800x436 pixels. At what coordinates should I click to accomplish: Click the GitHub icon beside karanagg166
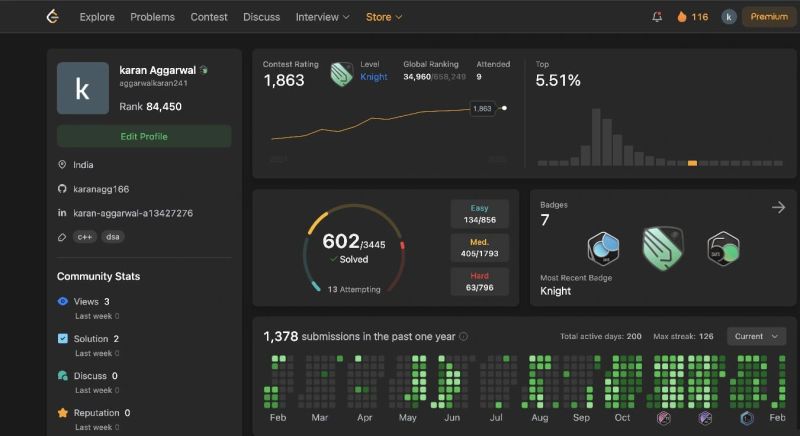pyautogui.click(x=62, y=189)
